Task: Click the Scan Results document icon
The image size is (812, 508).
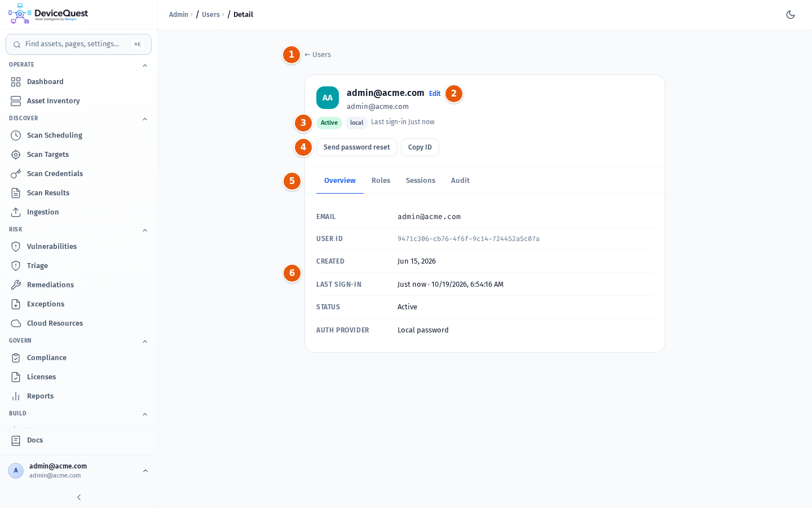Action: point(16,193)
